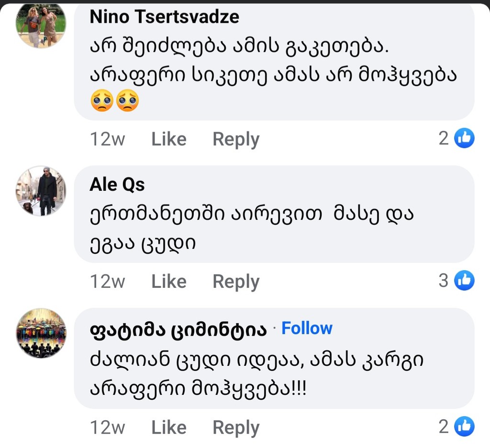Like the Ale Qs comment
The height and width of the screenshot is (448, 490).
tap(168, 282)
